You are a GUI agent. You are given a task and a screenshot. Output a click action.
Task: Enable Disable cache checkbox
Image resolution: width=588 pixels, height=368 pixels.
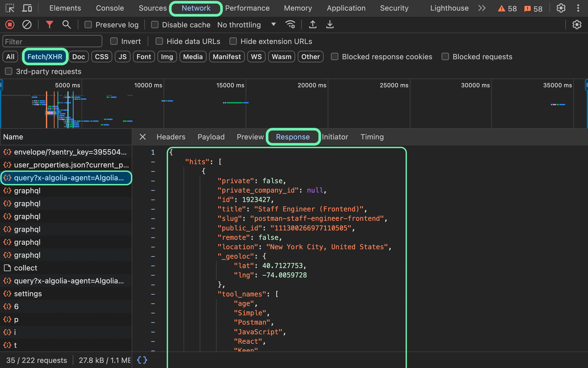(x=155, y=25)
